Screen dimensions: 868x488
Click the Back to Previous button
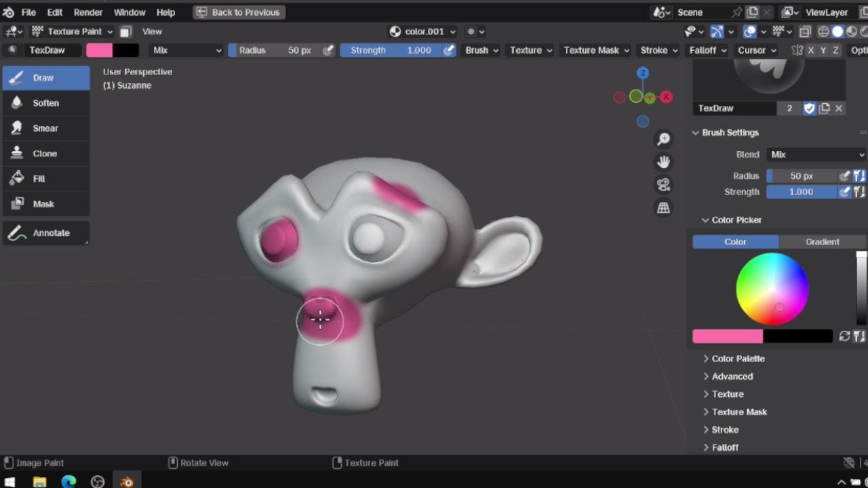[x=239, y=12]
